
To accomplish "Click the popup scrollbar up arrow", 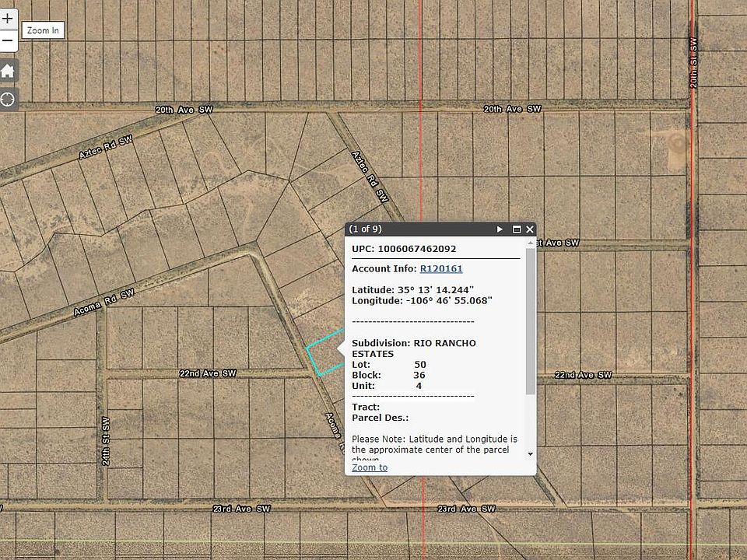I will 531,243.
